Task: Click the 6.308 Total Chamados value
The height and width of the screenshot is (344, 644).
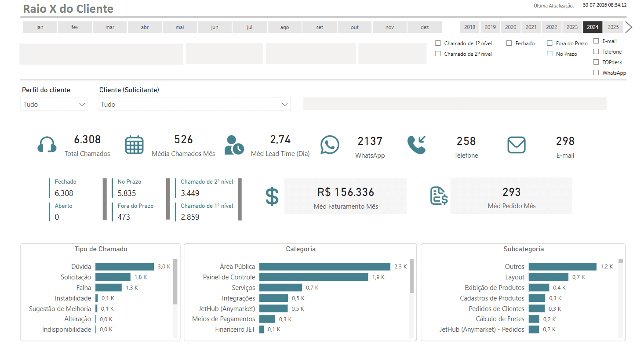Action: tap(87, 140)
